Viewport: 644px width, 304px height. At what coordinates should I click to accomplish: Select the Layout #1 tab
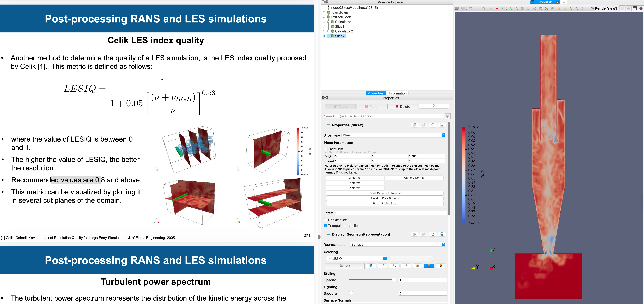[545, 2]
